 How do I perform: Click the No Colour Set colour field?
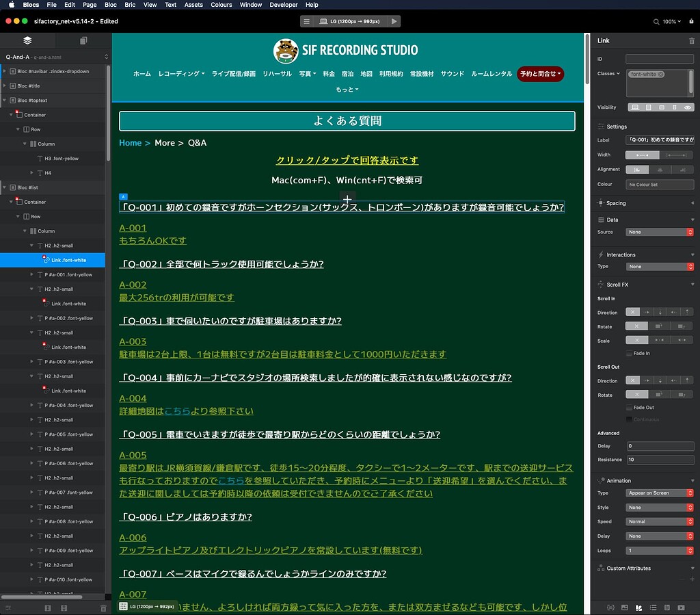(x=660, y=184)
